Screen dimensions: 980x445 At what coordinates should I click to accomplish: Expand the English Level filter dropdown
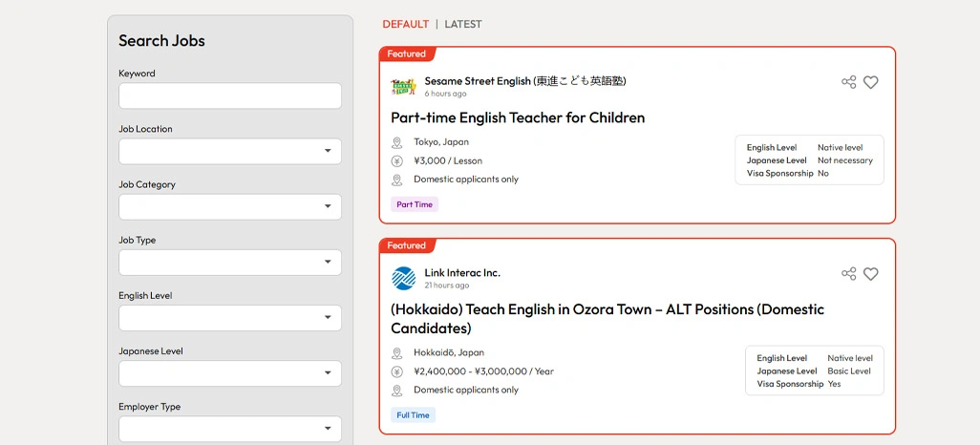(x=230, y=317)
